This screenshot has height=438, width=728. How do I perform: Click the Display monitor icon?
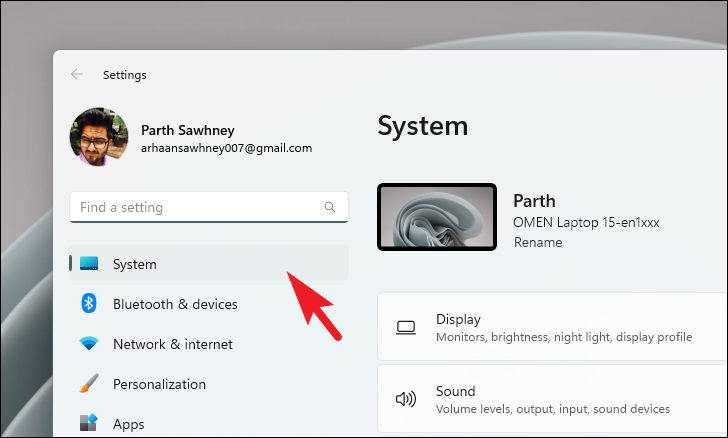406,327
